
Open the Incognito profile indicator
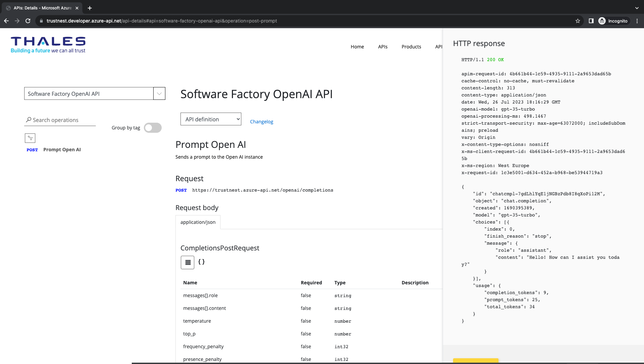coord(613,21)
